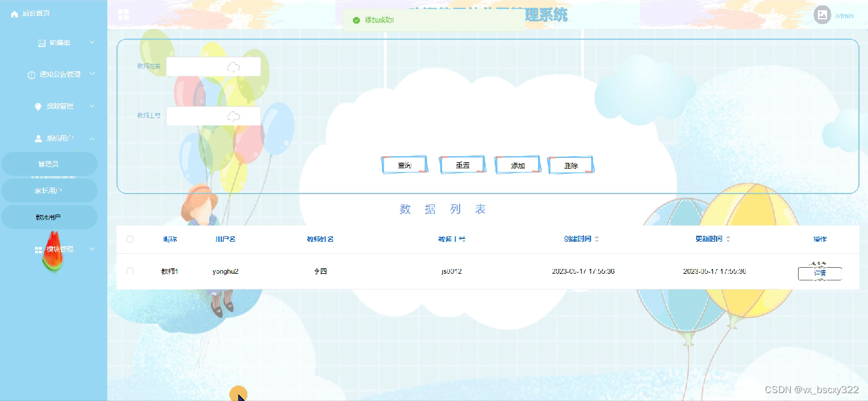Expand the 轮播图 menu chevron
Screen dimensions: 868x401
coord(92,42)
